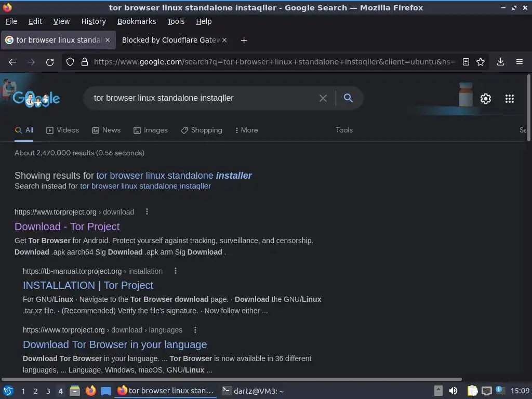The width and height of the screenshot is (532, 399).
Task: Click inside the Google search text field
Action: click(x=204, y=98)
